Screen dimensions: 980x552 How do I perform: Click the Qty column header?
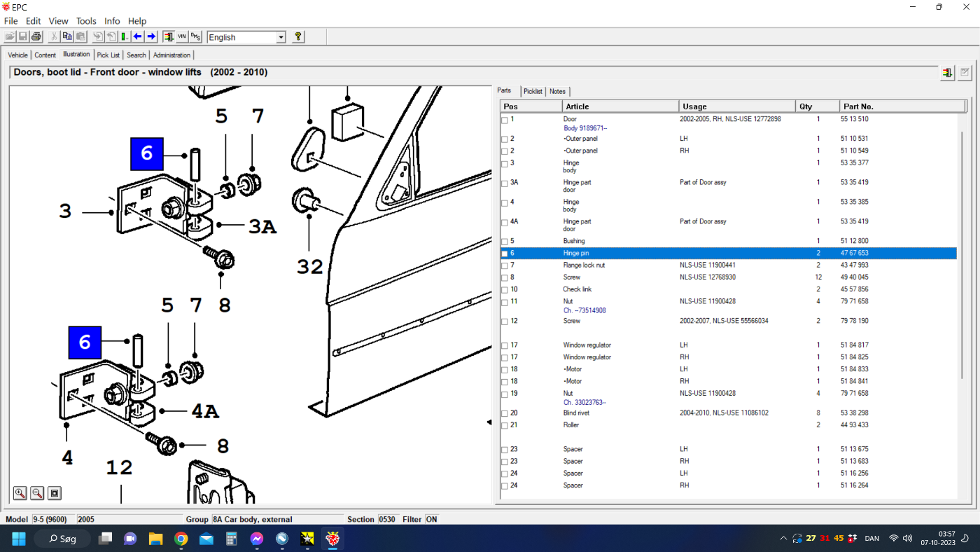point(818,106)
